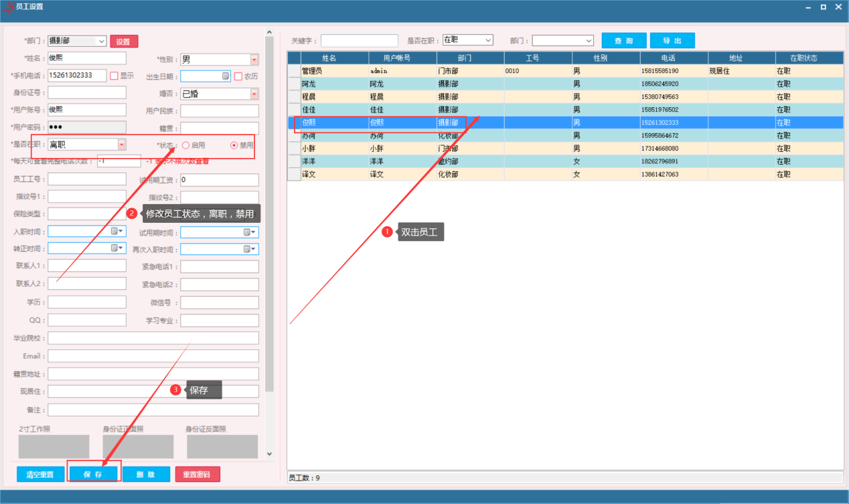The height and width of the screenshot is (504, 849).
Task: Select the 管理员 row in the employee table
Action: 335,71
